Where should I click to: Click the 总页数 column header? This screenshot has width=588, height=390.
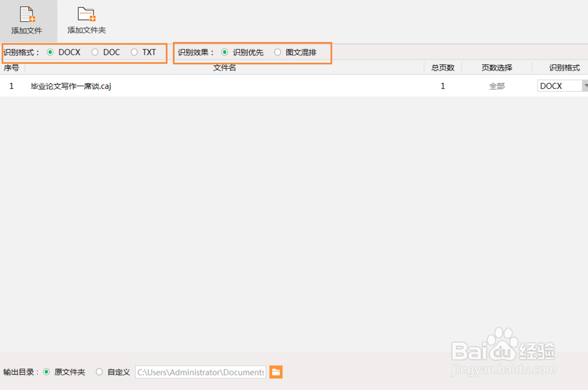click(443, 67)
